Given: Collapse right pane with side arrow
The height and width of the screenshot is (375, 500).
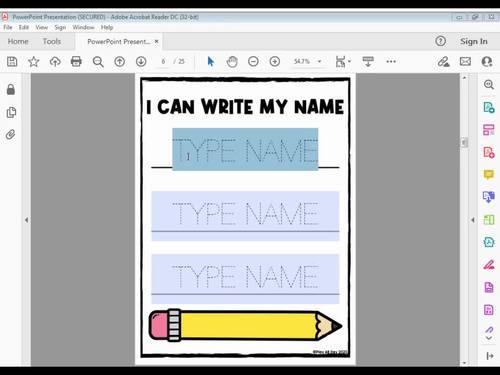Looking at the screenshot, I should pyautogui.click(x=473, y=220).
